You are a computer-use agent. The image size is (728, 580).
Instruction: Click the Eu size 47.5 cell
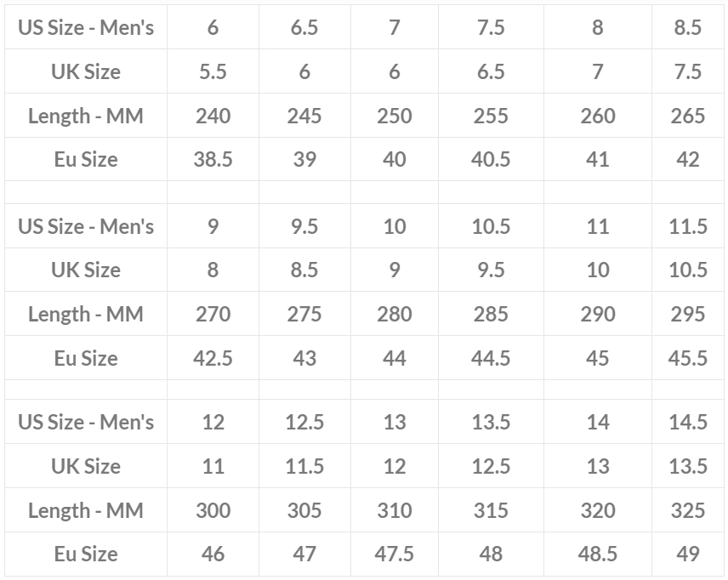pos(394,554)
